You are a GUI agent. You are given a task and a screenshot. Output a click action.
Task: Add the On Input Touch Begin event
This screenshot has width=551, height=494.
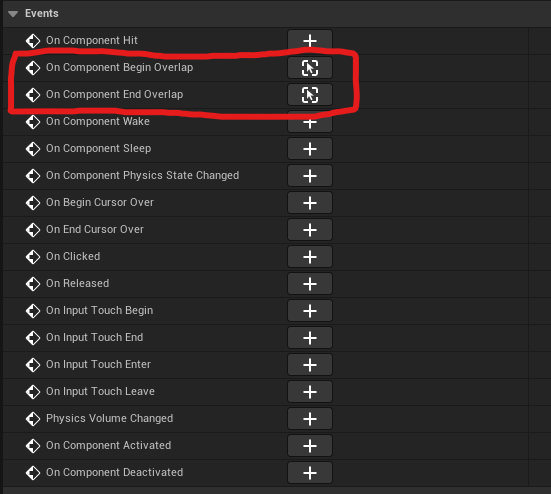tap(310, 311)
